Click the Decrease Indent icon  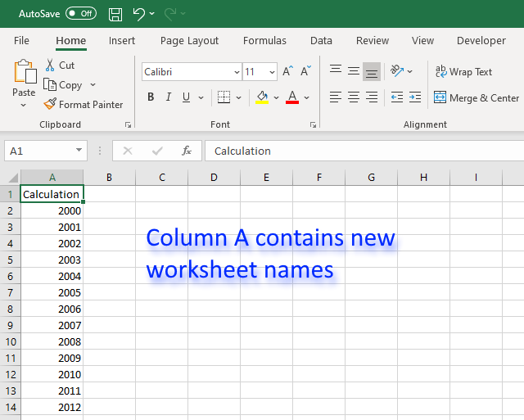[x=396, y=97]
